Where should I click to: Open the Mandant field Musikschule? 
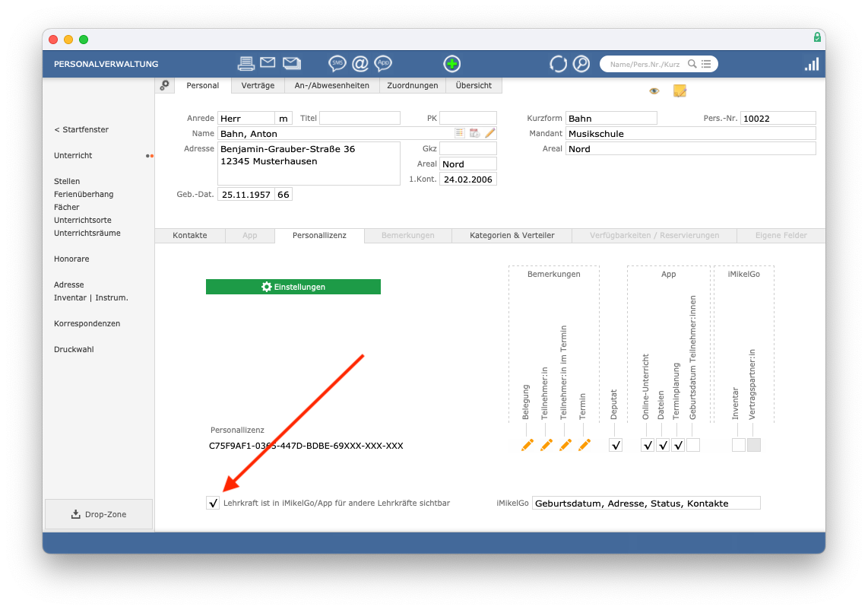(x=690, y=134)
